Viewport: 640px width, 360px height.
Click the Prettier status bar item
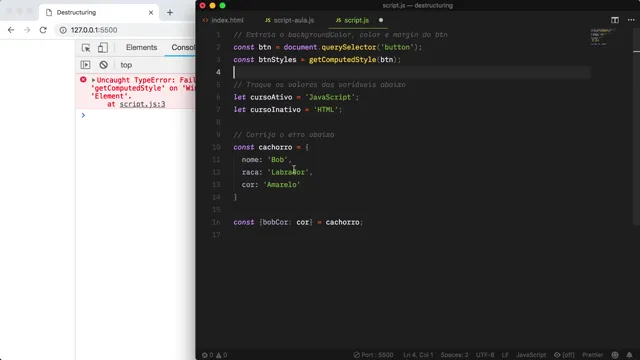(592, 355)
